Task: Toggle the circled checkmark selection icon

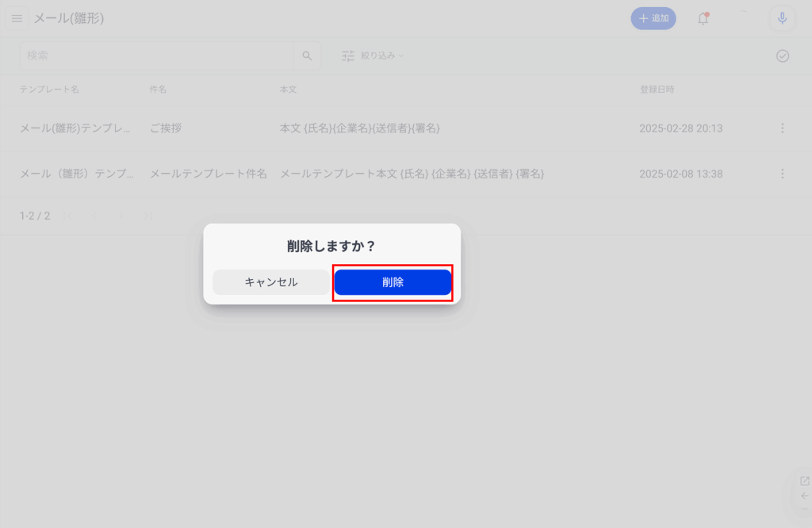Action: (x=783, y=56)
